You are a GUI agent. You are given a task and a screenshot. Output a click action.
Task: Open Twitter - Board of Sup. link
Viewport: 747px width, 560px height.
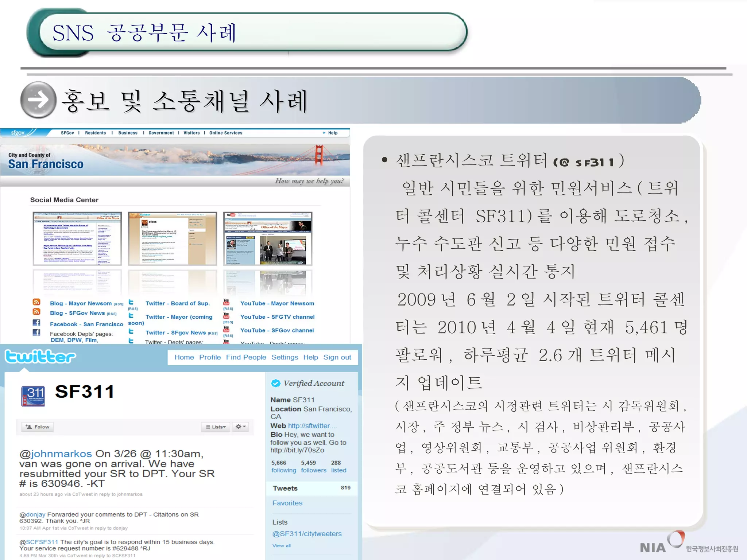[178, 303]
